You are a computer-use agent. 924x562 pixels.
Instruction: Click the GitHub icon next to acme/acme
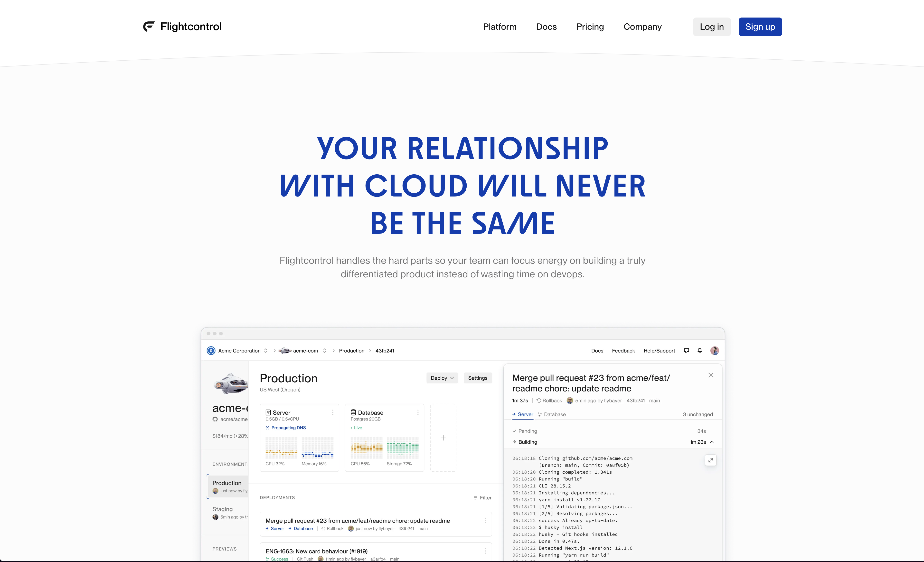coord(215,419)
